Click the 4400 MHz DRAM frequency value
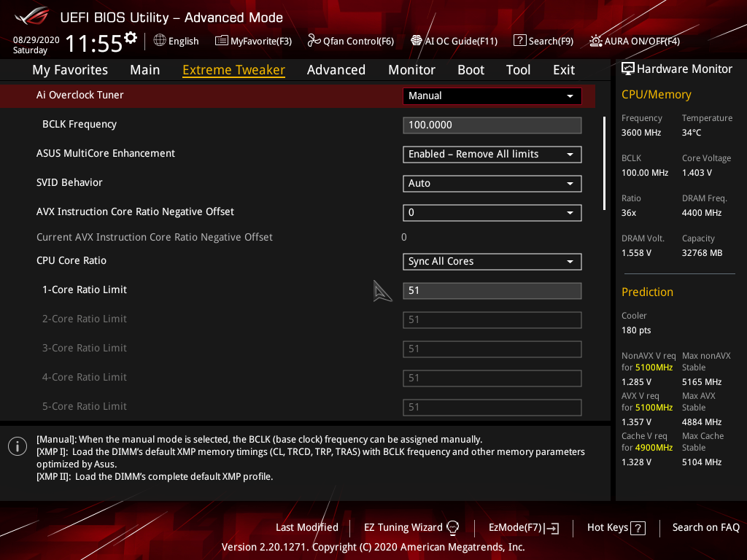The height and width of the screenshot is (560, 747). click(701, 213)
